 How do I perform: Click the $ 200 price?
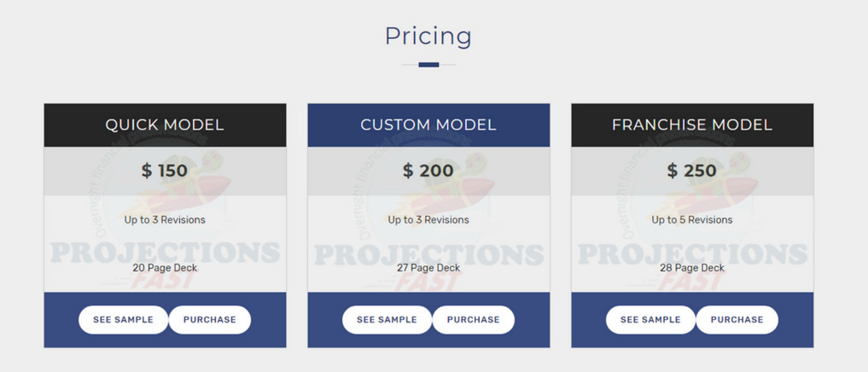click(x=428, y=171)
